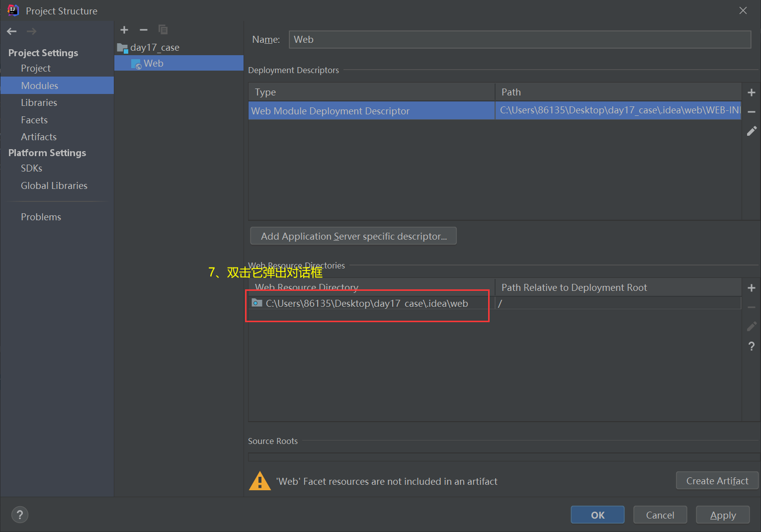Open web resource directories help question mark
The image size is (761, 532).
pyautogui.click(x=752, y=346)
